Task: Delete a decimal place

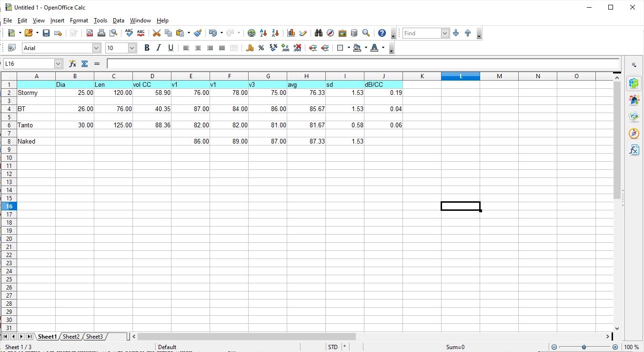Action: tap(297, 48)
